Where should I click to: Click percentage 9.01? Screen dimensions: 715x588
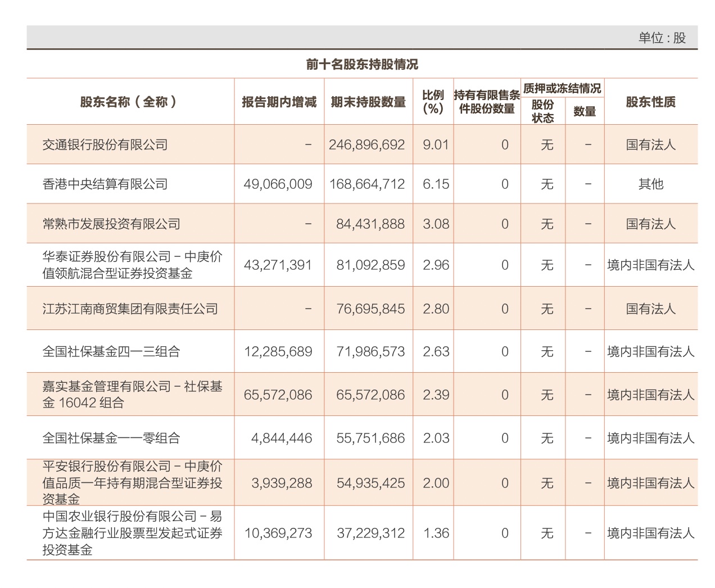coord(436,144)
